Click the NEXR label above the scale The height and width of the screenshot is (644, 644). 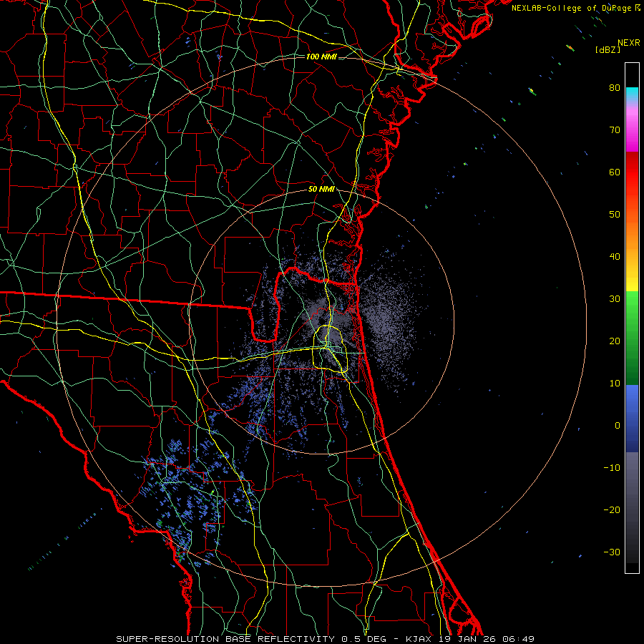coord(629,43)
